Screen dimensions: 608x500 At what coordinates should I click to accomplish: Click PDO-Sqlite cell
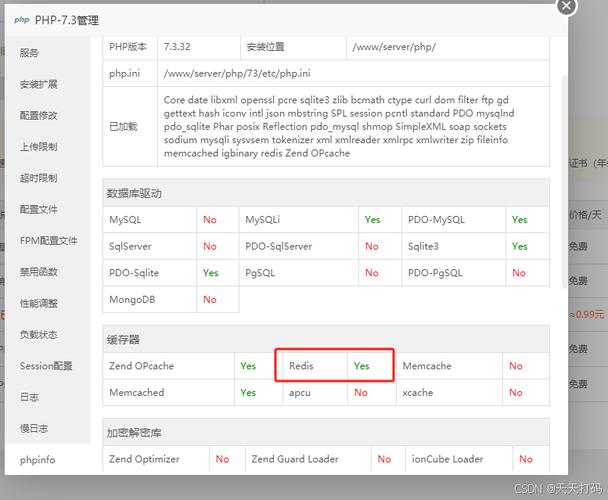[150, 273]
